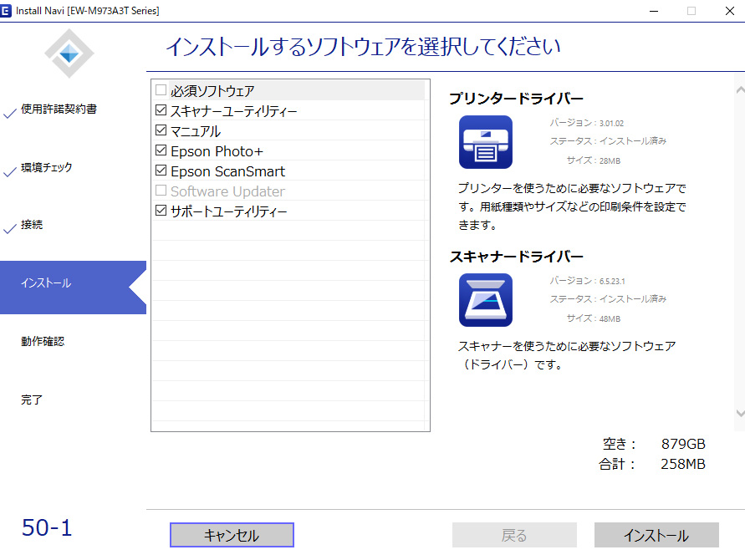This screenshot has width=745, height=560.
Task: Click the checkmark beside 環境チェック
Action: pos(9,170)
